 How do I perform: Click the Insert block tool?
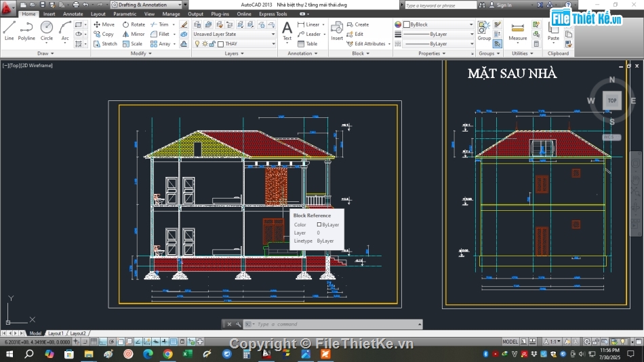[x=337, y=31]
